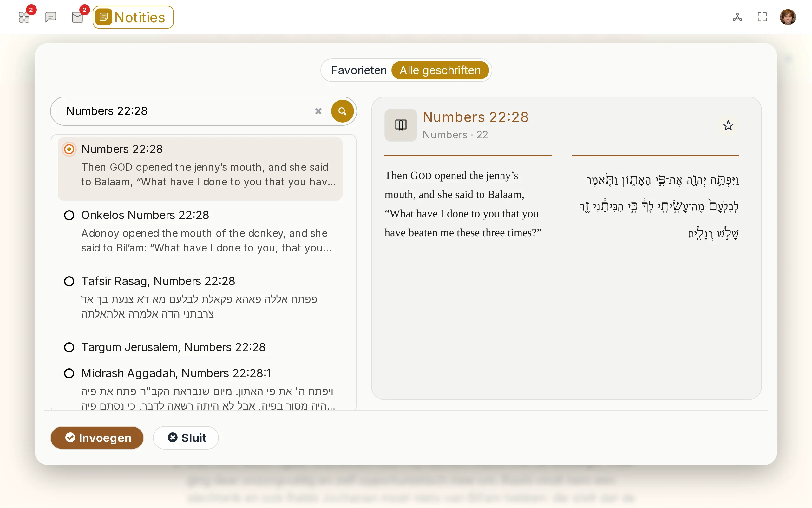Click the Midrash Aggadah Hebrew snippet
This screenshot has width=812, height=508.
pyautogui.click(x=208, y=398)
